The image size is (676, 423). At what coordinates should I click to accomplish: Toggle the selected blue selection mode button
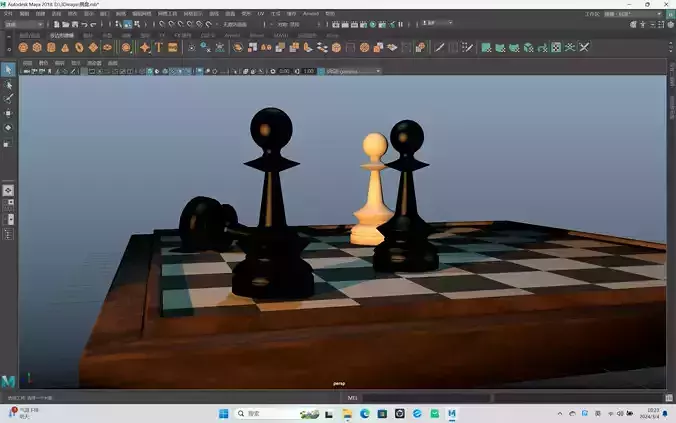(128, 25)
